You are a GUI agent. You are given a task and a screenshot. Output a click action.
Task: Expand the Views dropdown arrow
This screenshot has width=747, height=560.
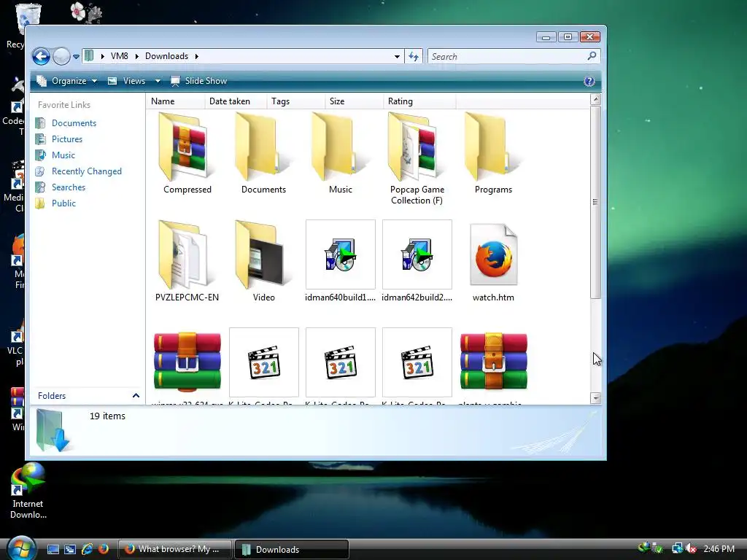point(158,81)
